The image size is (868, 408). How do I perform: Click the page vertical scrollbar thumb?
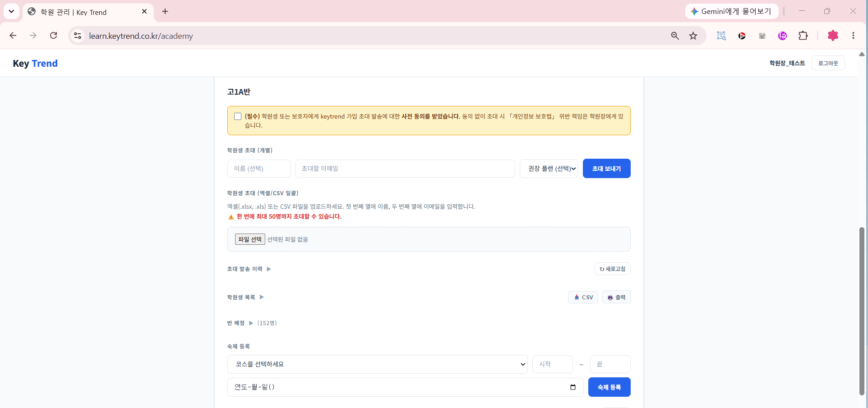tap(862, 311)
